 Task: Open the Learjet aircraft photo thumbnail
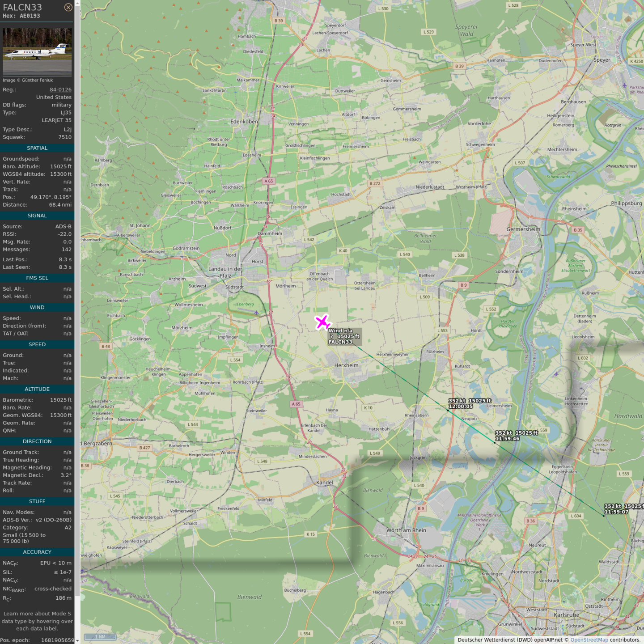coord(37,52)
